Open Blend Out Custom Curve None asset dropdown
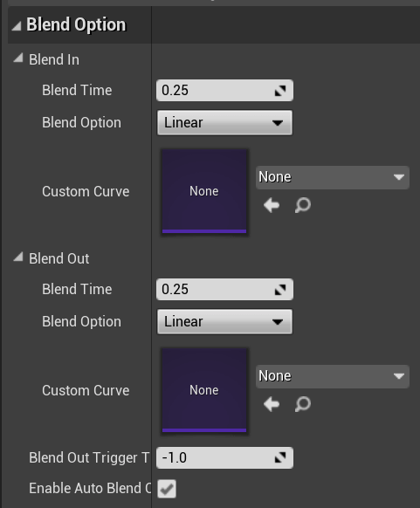This screenshot has height=508, width=420. click(x=333, y=376)
